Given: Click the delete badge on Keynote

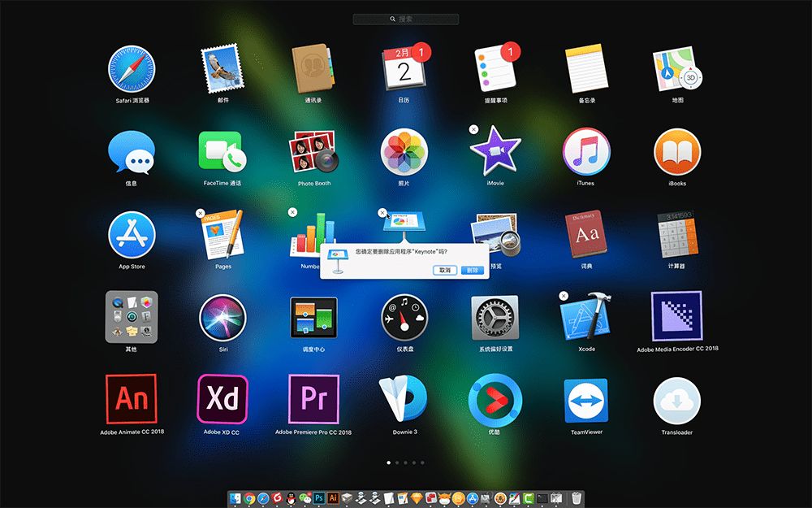Looking at the screenshot, I should pos(382,212).
